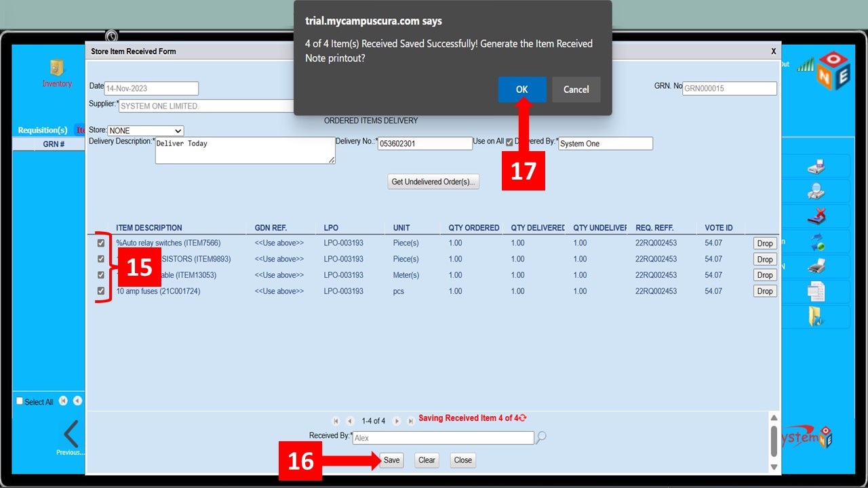This screenshot has height=488, width=868.
Task: Open the Store dropdown showing NONE
Action: point(146,130)
